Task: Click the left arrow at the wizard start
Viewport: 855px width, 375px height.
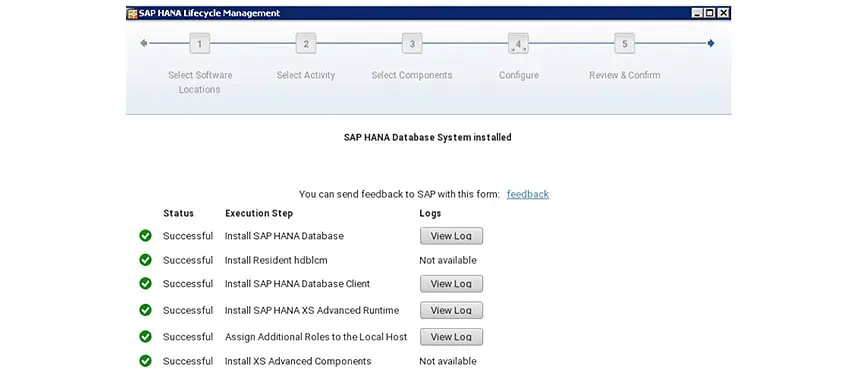Action: (143, 43)
